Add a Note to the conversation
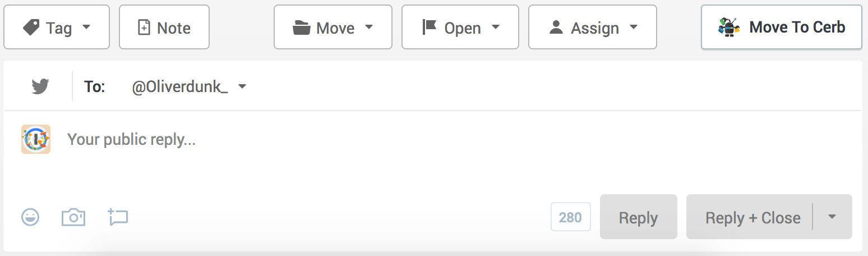 164,27
